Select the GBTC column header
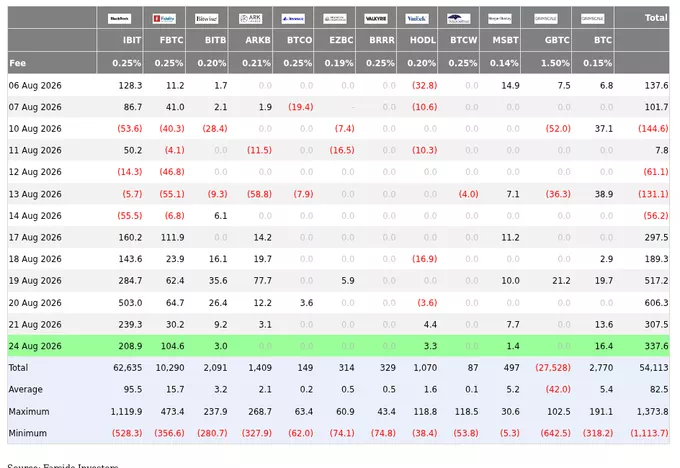This screenshot has width=680, height=468. coord(557,40)
